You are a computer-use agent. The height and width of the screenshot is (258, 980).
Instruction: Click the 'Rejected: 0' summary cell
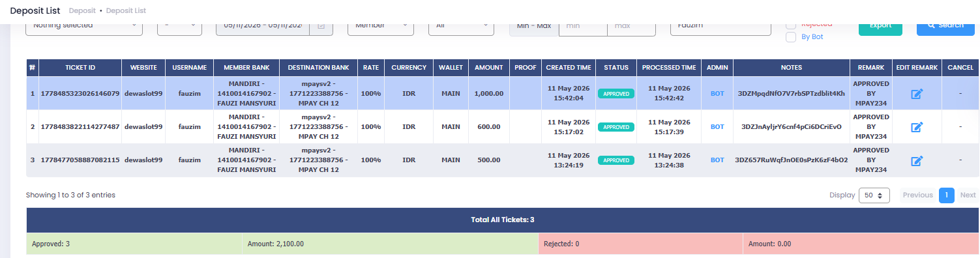[x=640, y=244]
